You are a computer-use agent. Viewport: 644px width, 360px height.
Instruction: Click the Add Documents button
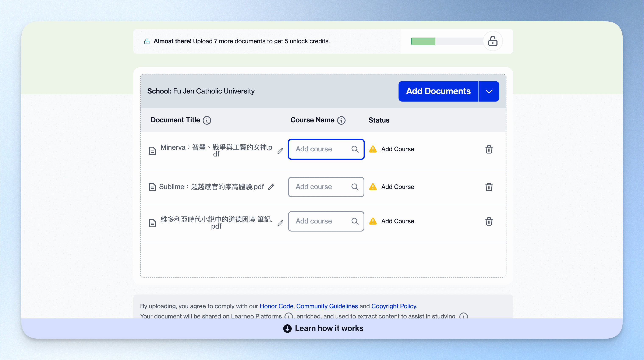[438, 91]
